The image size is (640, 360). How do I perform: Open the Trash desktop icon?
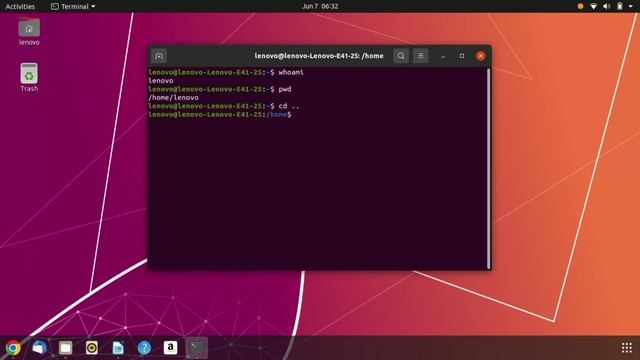tap(29, 77)
